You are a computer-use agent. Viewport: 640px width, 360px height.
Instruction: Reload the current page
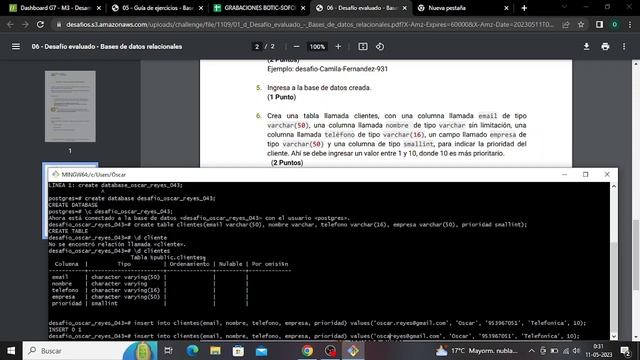[40, 24]
